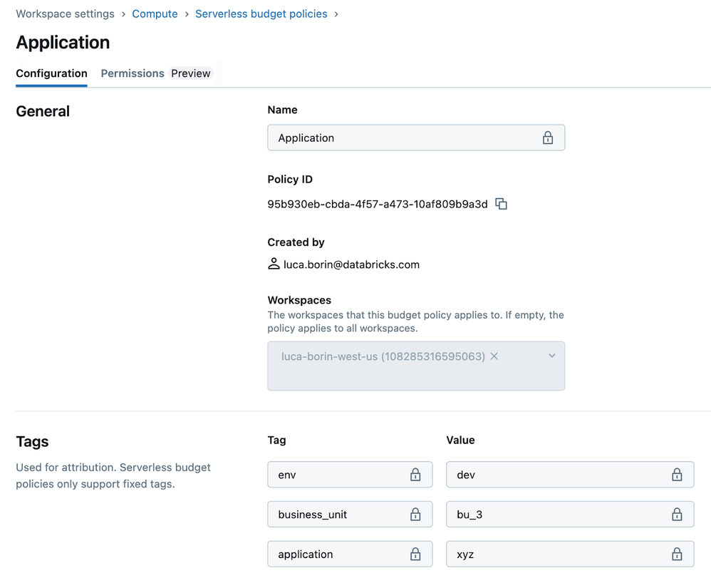Click the lock icon in Name field
The height and width of the screenshot is (588, 711).
pos(547,138)
